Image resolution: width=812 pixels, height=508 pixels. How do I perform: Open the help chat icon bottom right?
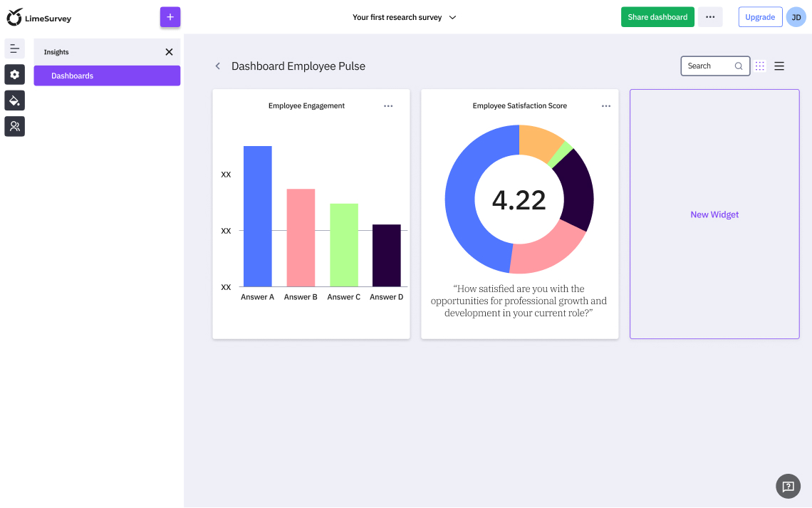point(788,486)
